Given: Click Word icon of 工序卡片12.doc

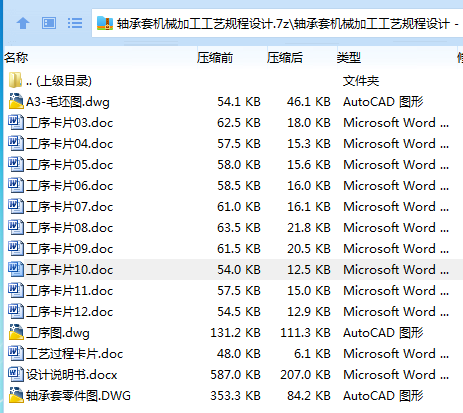Looking at the screenshot, I should point(16,311).
